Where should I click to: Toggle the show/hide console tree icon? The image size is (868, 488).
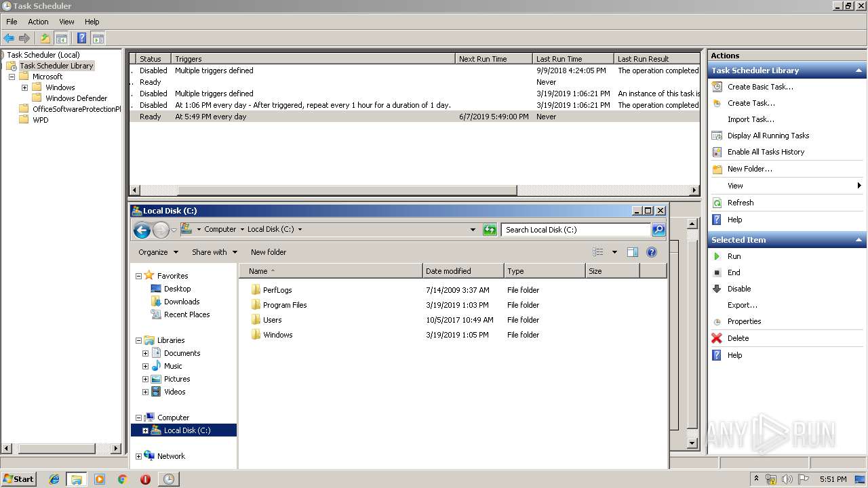(x=61, y=39)
